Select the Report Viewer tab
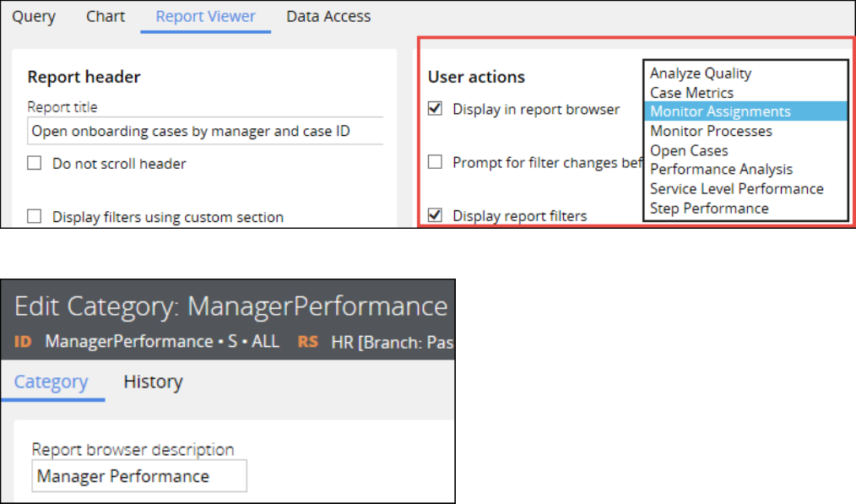 click(x=206, y=16)
